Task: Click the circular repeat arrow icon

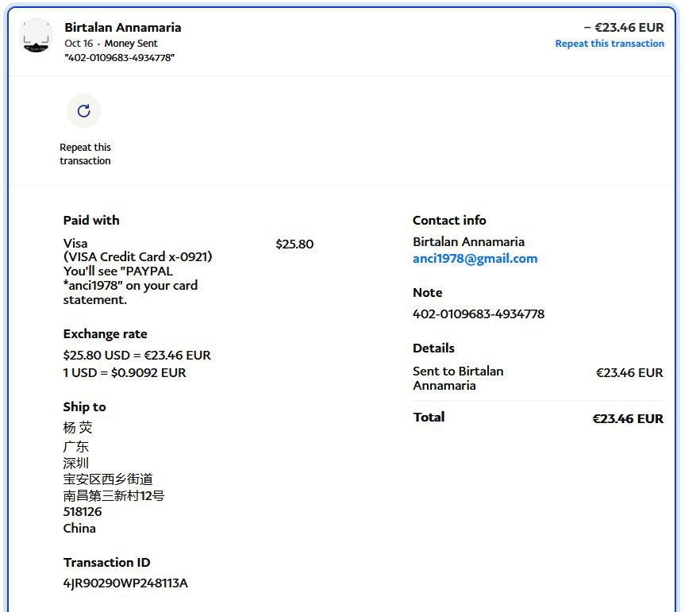Action: click(x=83, y=111)
